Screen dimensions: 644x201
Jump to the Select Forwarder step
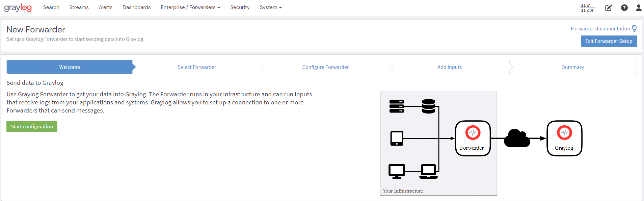pyautogui.click(x=197, y=67)
